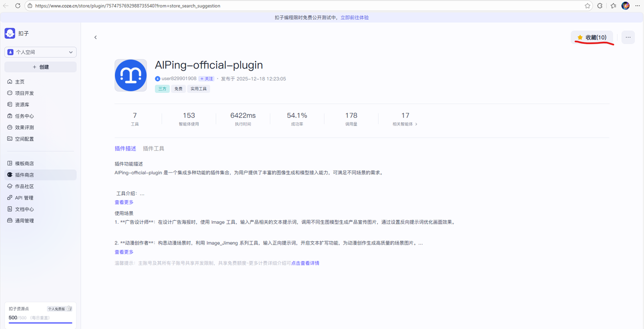
Task: Click the 500/500 resource points value
Action: click(17, 317)
